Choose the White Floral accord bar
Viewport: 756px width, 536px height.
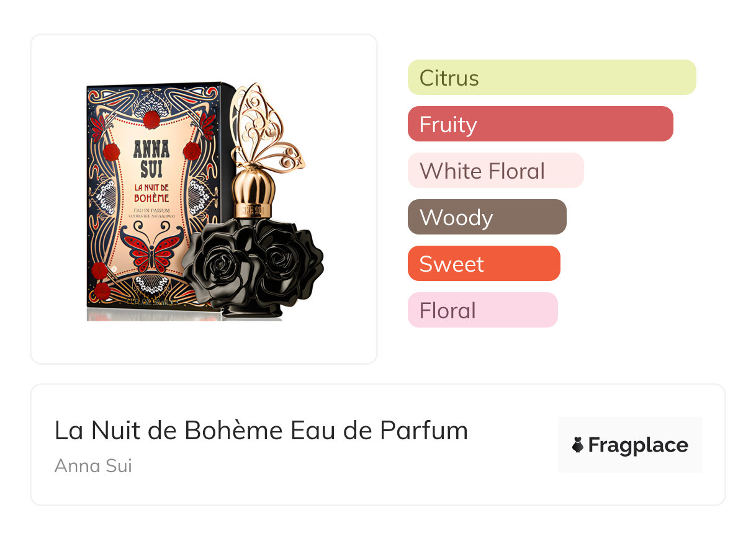pos(495,171)
